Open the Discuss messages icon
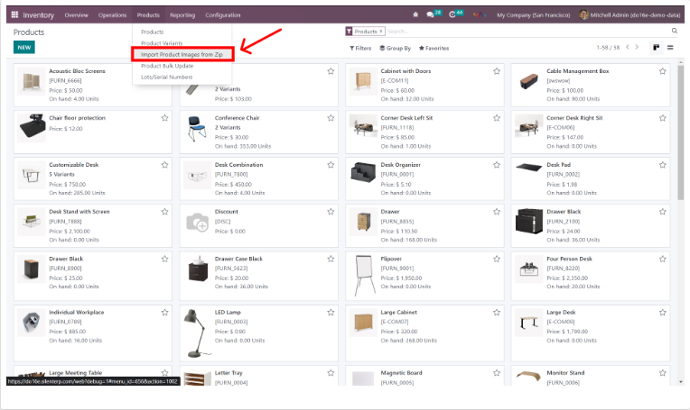 (x=431, y=16)
